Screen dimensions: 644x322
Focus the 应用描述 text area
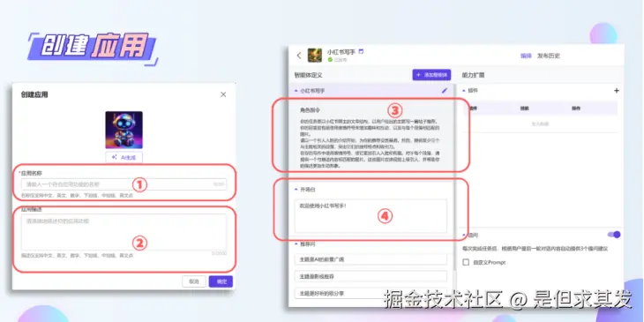tap(124, 232)
